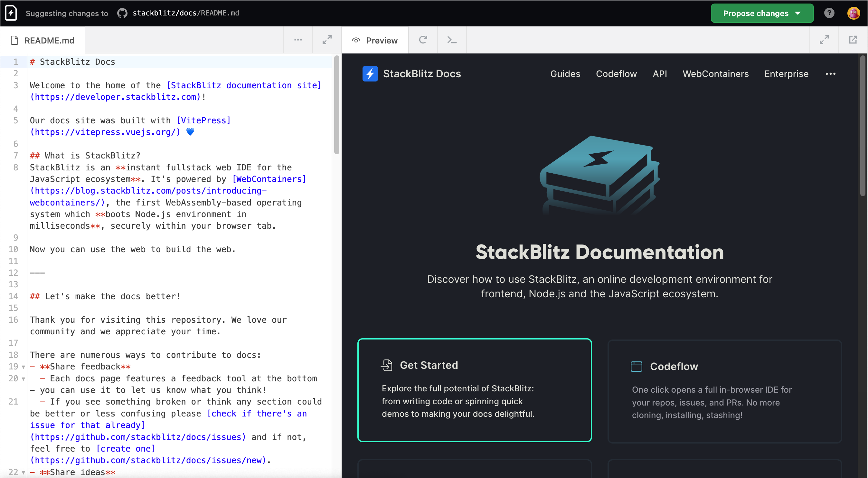Viewport: 868px width, 478px height.
Task: Select the WebContainers menu item
Action: point(716,74)
